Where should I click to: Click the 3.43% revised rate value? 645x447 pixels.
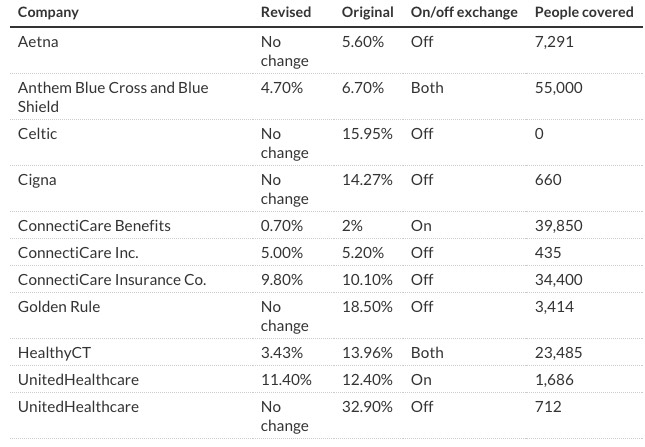pos(281,353)
